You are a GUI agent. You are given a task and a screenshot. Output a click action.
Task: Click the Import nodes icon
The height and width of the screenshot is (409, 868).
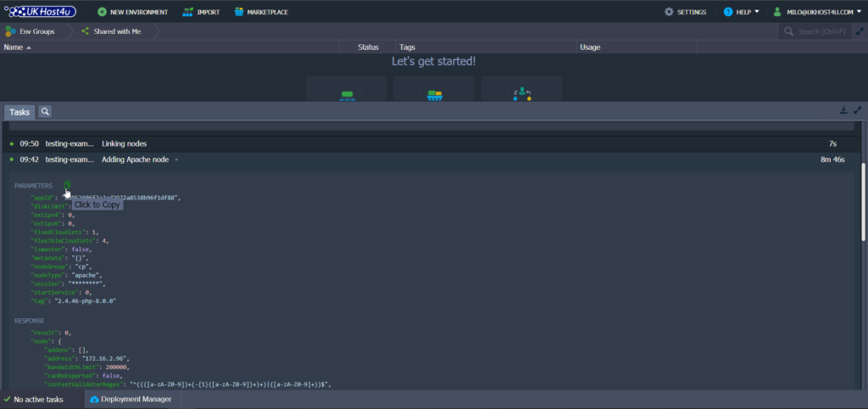(x=188, y=12)
